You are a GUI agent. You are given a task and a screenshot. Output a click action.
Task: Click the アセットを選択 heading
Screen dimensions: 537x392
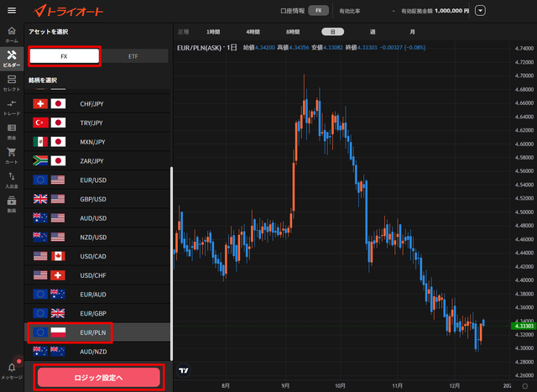(49, 32)
